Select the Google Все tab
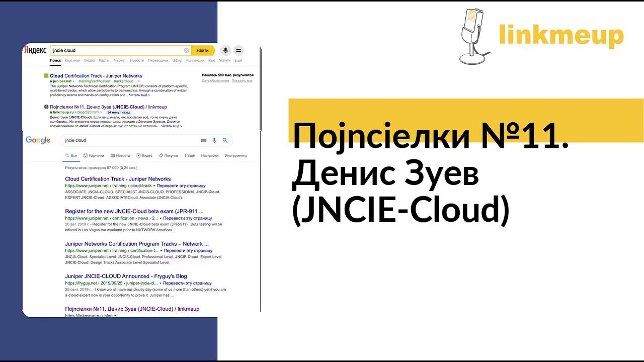This screenshot has height=362, width=644. tap(71, 156)
